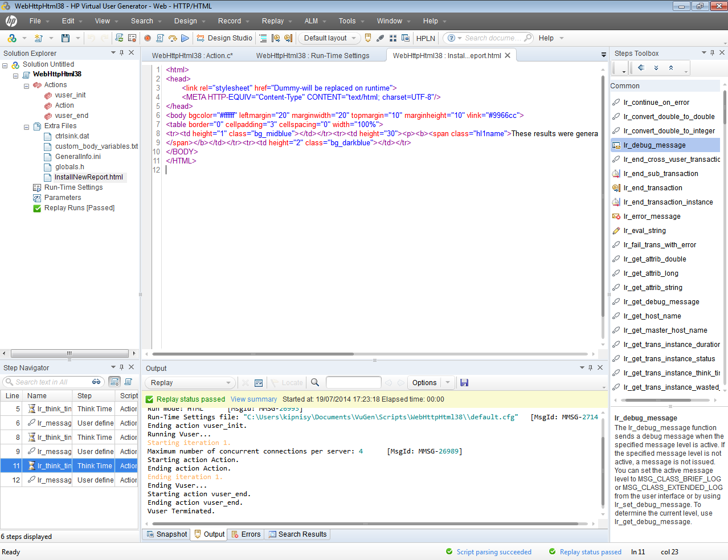
Task: Click the magnifier search icon in Output pane
Action: click(315, 382)
